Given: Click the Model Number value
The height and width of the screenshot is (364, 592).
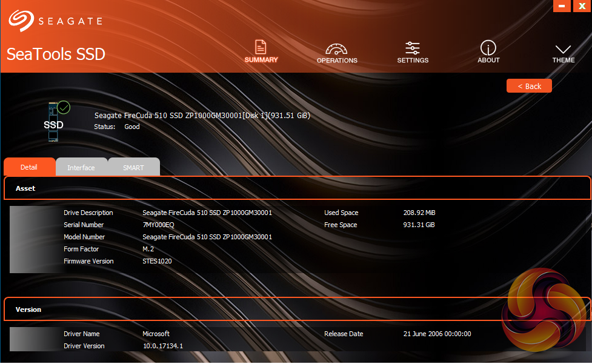Looking at the screenshot, I should (207, 237).
